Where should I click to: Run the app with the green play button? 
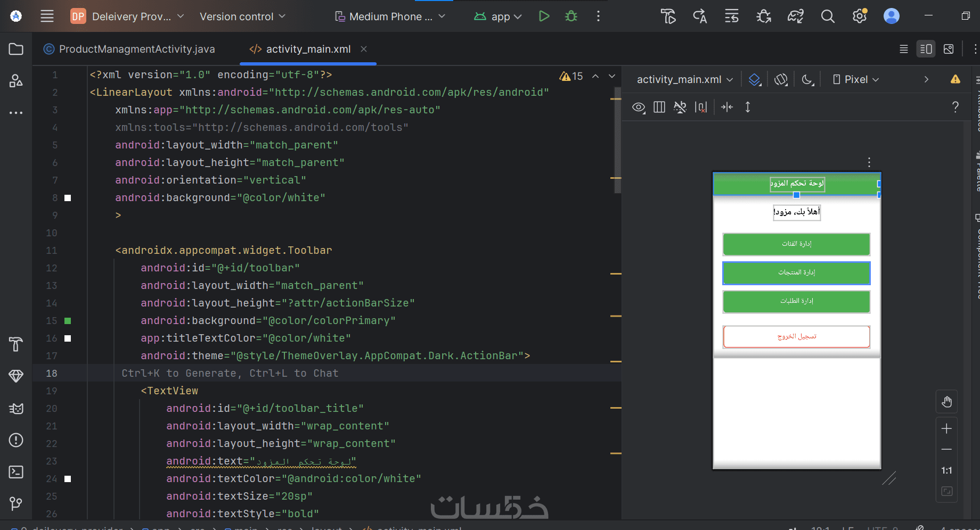[x=544, y=16]
